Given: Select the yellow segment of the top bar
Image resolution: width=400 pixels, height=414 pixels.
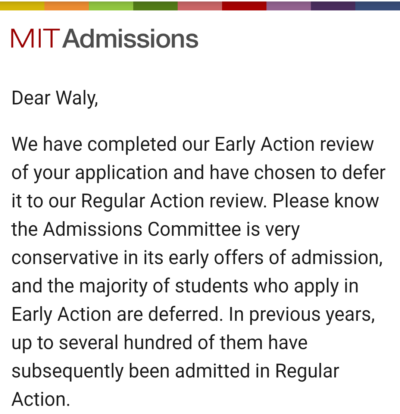Looking at the screenshot, I should click(x=22, y=5).
